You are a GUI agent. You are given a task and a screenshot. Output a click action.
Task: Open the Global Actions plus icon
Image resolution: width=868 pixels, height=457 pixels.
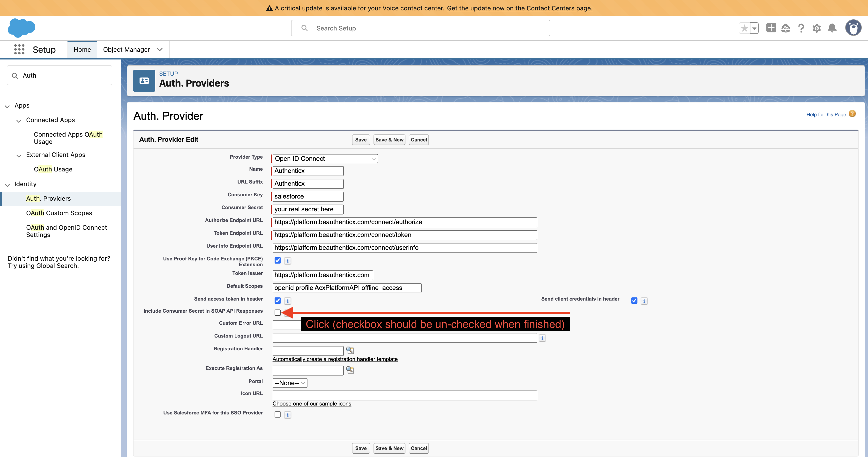771,28
